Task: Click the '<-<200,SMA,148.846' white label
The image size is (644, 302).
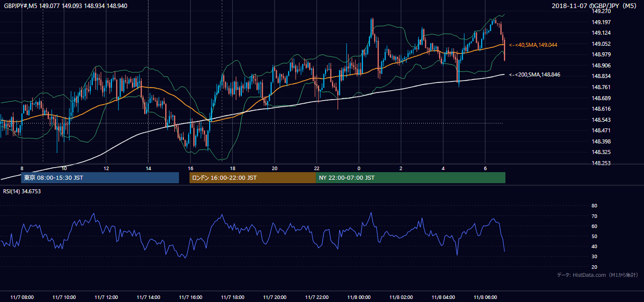Action: [535, 74]
